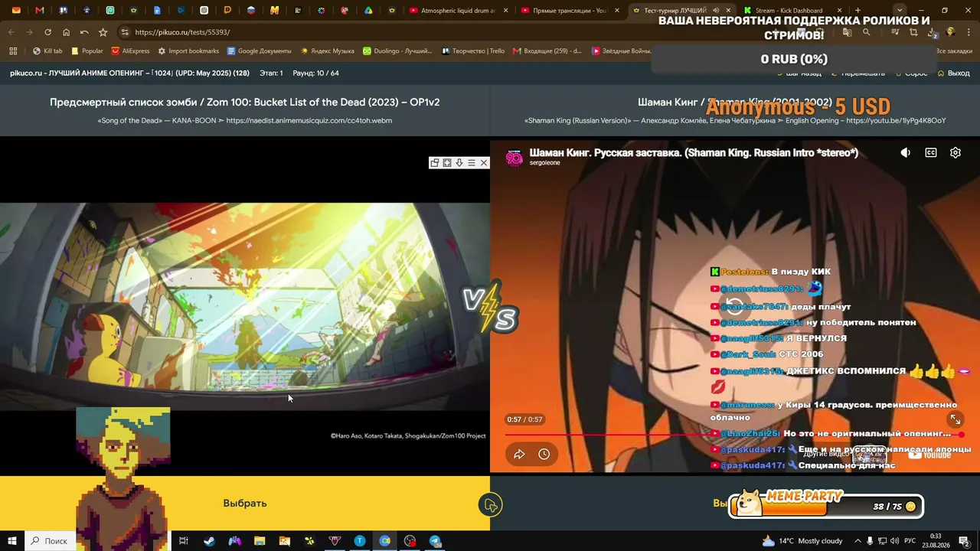
Task: Open the Kill tab bookmark
Action: tap(47, 51)
